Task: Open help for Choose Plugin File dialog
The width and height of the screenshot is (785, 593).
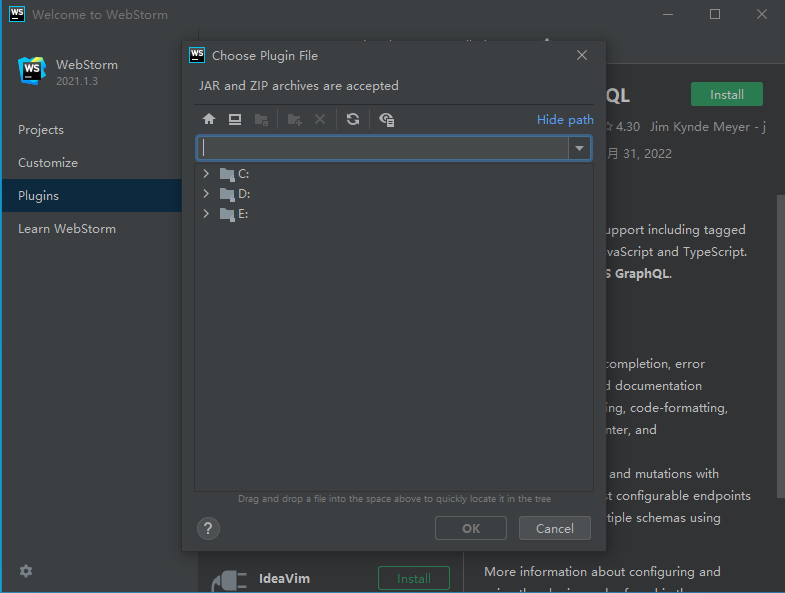Action: [x=208, y=528]
